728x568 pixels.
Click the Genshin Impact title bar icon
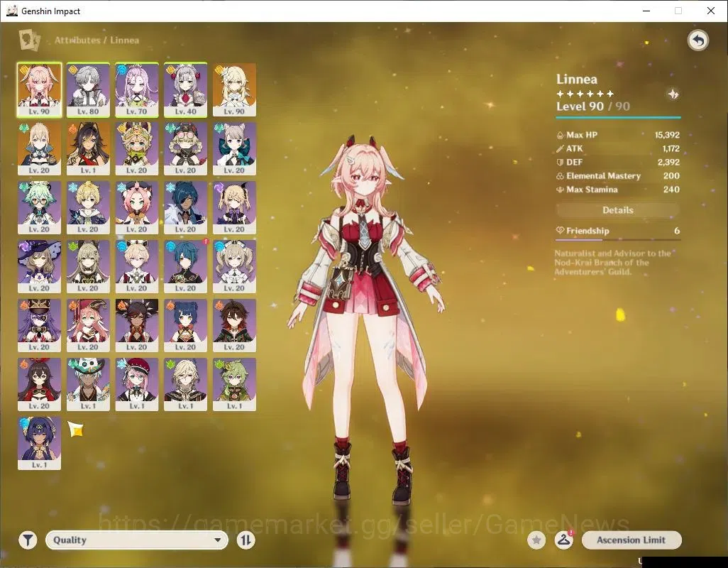[x=12, y=11]
